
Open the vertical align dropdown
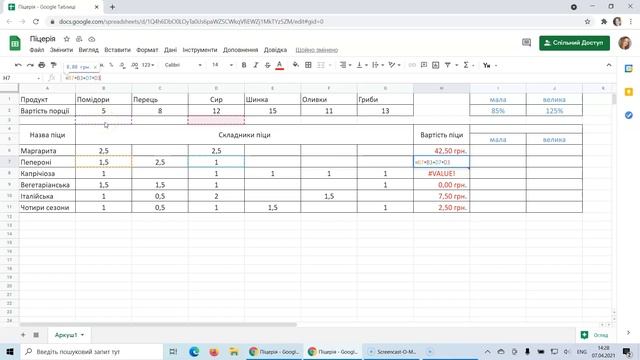[362, 65]
